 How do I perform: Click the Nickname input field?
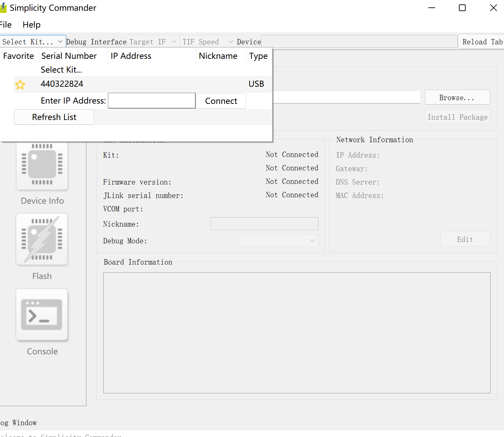pos(265,224)
